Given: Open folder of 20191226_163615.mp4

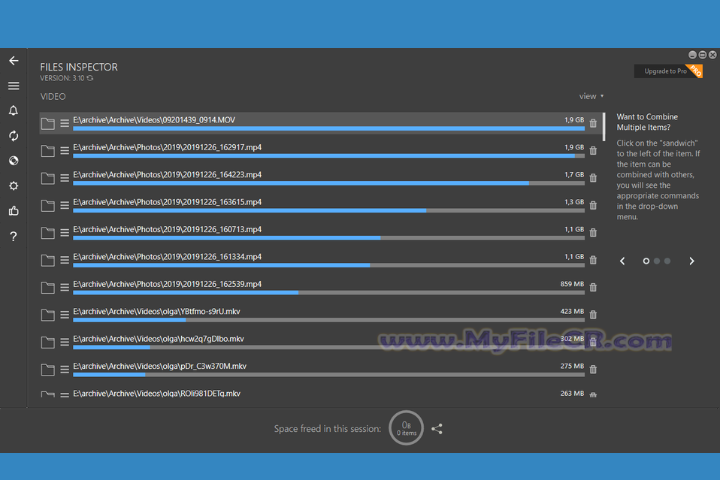Looking at the screenshot, I should [48, 205].
